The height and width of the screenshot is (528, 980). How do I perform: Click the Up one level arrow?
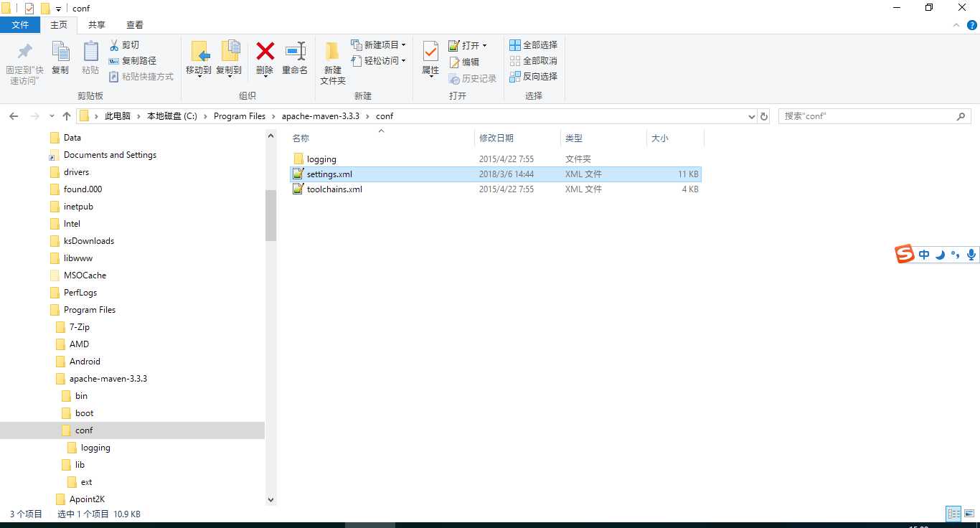pos(67,116)
